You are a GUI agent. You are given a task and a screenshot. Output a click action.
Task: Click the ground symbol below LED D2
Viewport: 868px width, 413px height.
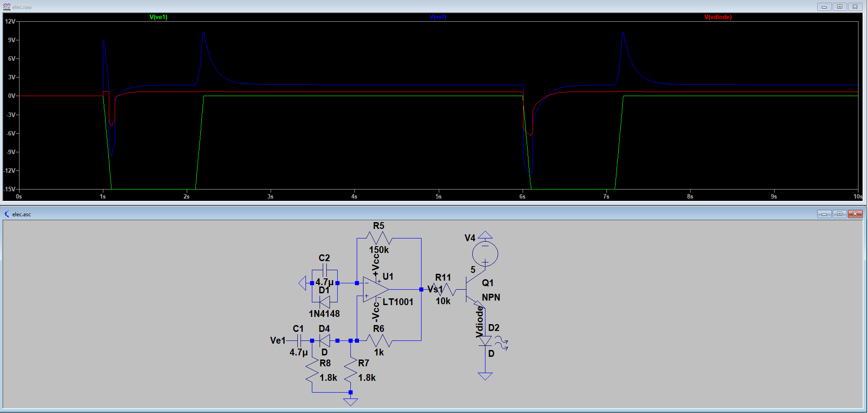485,376
